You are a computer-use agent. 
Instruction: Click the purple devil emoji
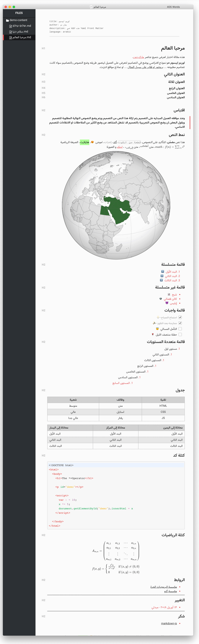(x=167, y=303)
